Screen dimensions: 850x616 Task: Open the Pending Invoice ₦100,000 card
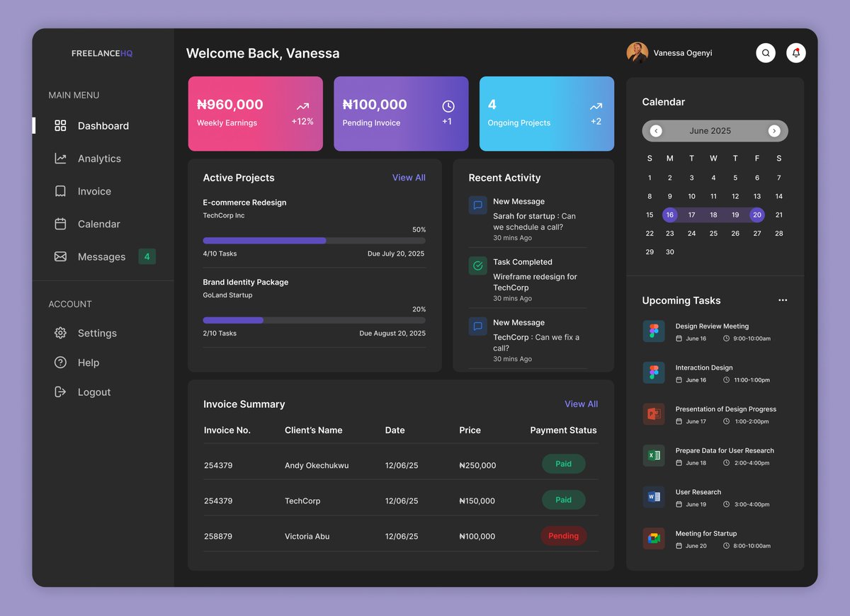pos(401,113)
